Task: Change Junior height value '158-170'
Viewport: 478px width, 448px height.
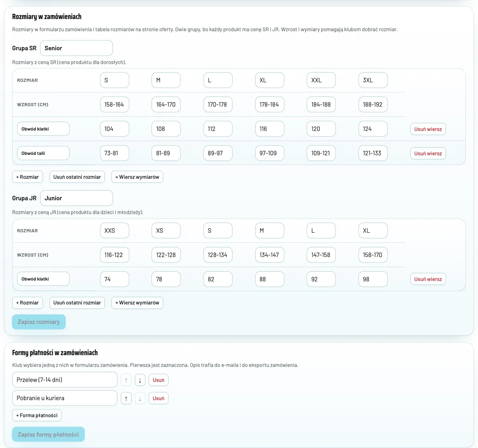Action: 373,255
